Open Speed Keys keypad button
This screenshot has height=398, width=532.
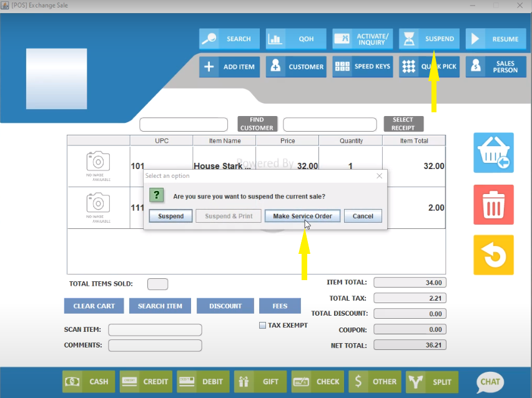tap(363, 67)
